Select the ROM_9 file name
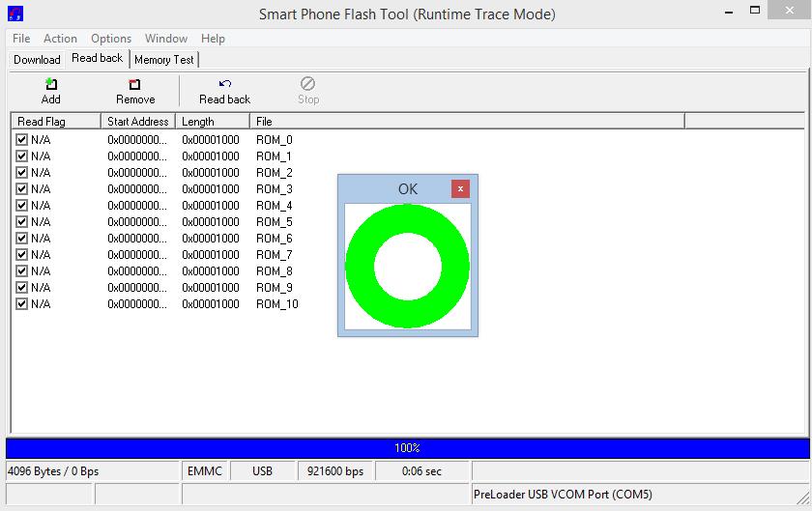Image resolution: width=812 pixels, height=511 pixels. pyautogui.click(x=275, y=287)
